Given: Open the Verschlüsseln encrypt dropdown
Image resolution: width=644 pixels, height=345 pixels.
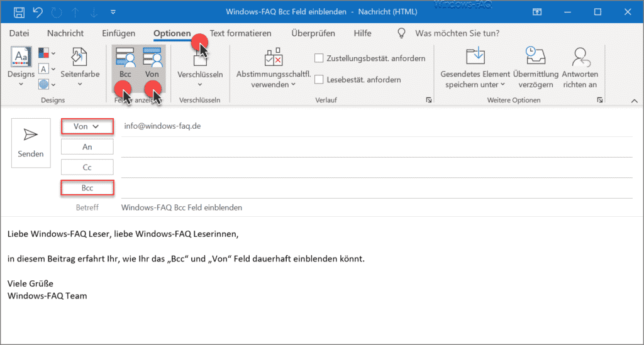Looking at the screenshot, I should [200, 67].
